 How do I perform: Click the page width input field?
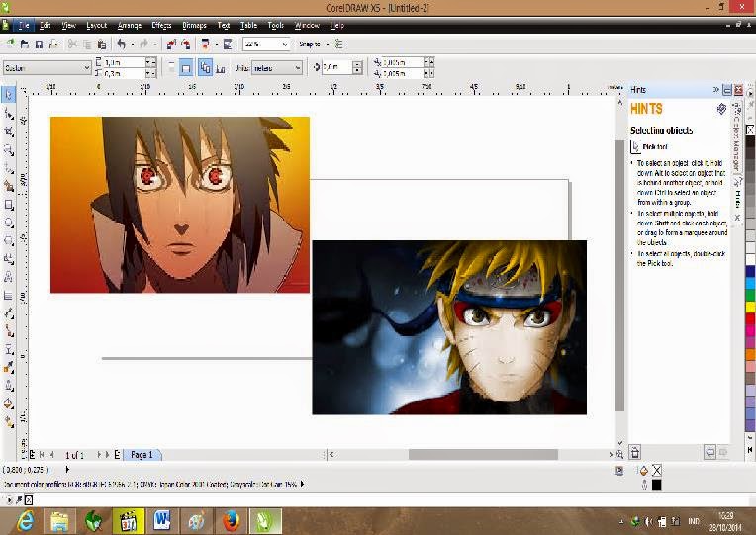[x=124, y=62]
